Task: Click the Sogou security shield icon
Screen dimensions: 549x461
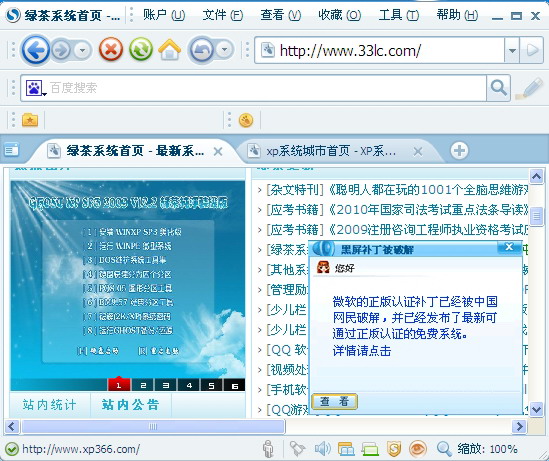Action: click(394, 449)
